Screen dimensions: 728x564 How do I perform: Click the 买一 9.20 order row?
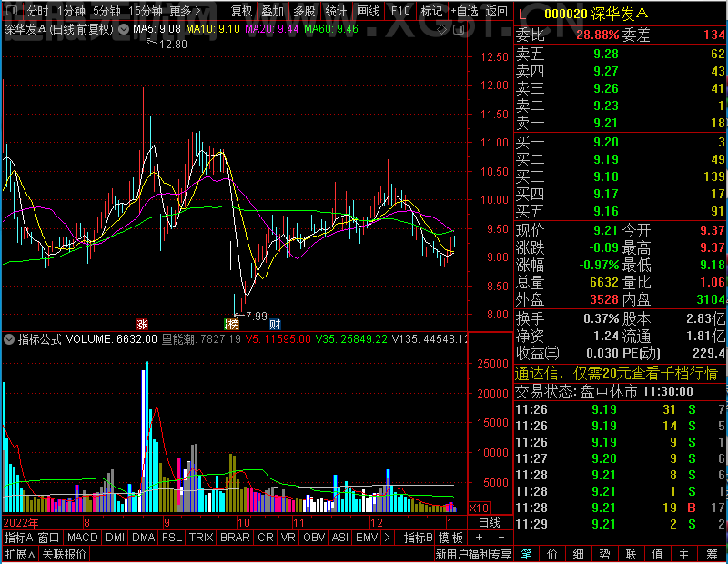(x=621, y=142)
